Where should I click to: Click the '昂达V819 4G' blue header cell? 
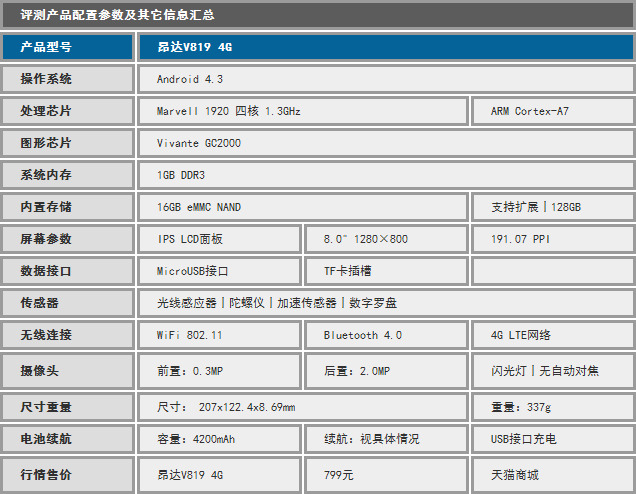[386, 47]
